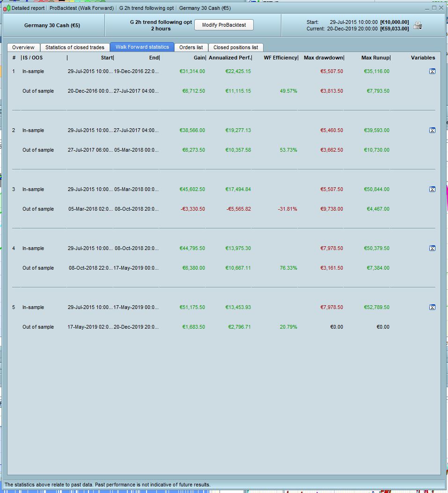Select negative gain -€3,330.50
Image resolution: width=448 pixels, height=493 pixels.
pyautogui.click(x=193, y=209)
